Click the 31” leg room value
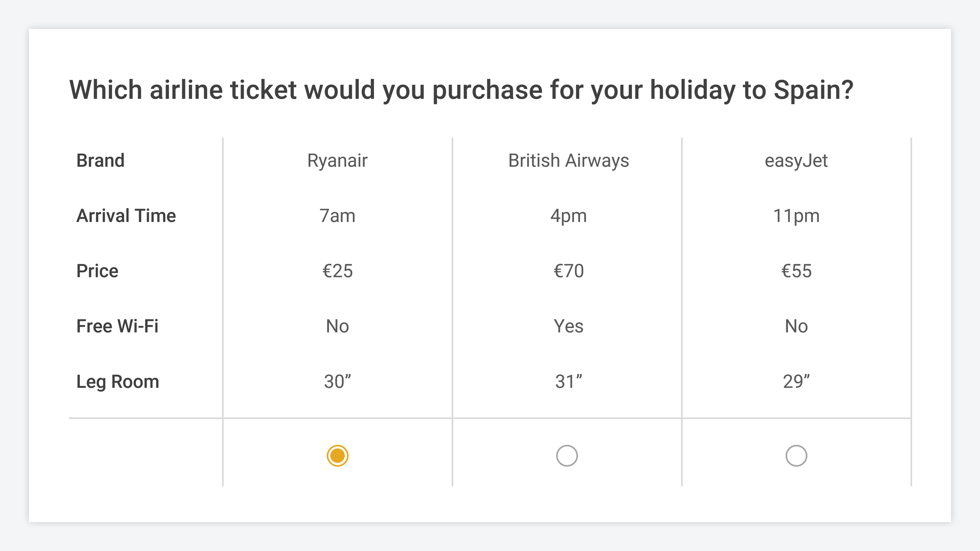Image resolution: width=980 pixels, height=551 pixels. click(568, 381)
